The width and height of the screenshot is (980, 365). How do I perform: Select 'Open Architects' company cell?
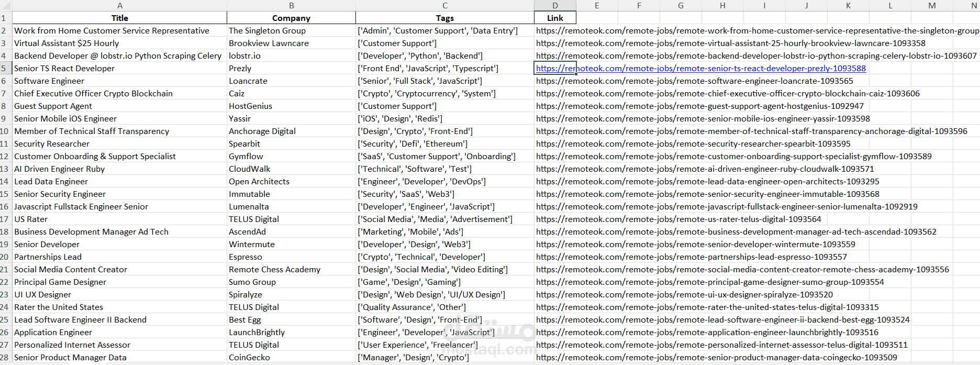coord(291,181)
